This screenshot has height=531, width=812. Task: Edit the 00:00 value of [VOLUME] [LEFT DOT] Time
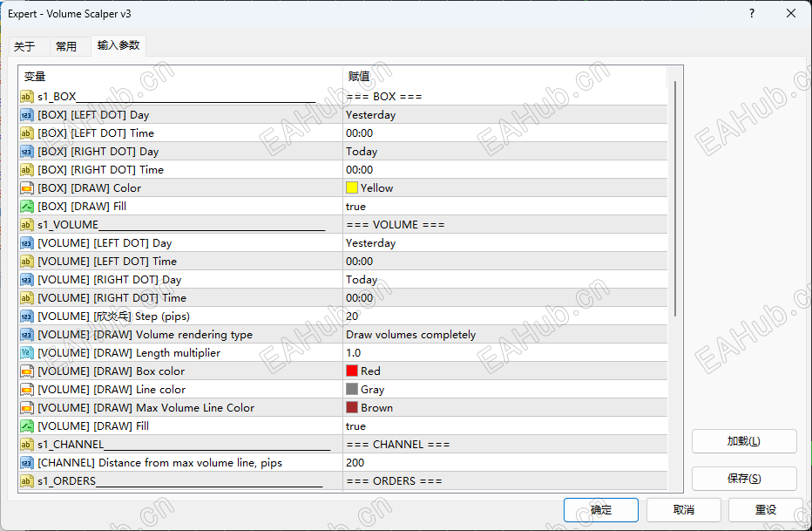[x=505, y=261]
